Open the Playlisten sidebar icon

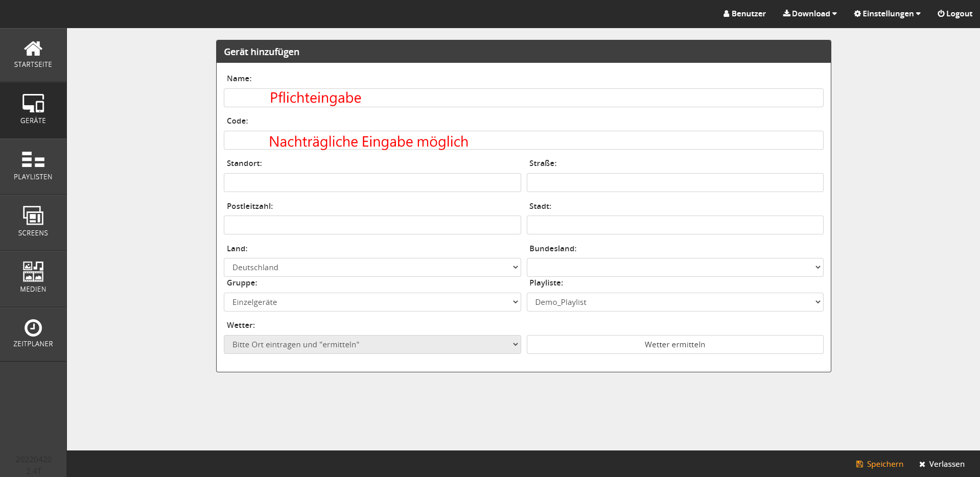[x=33, y=160]
